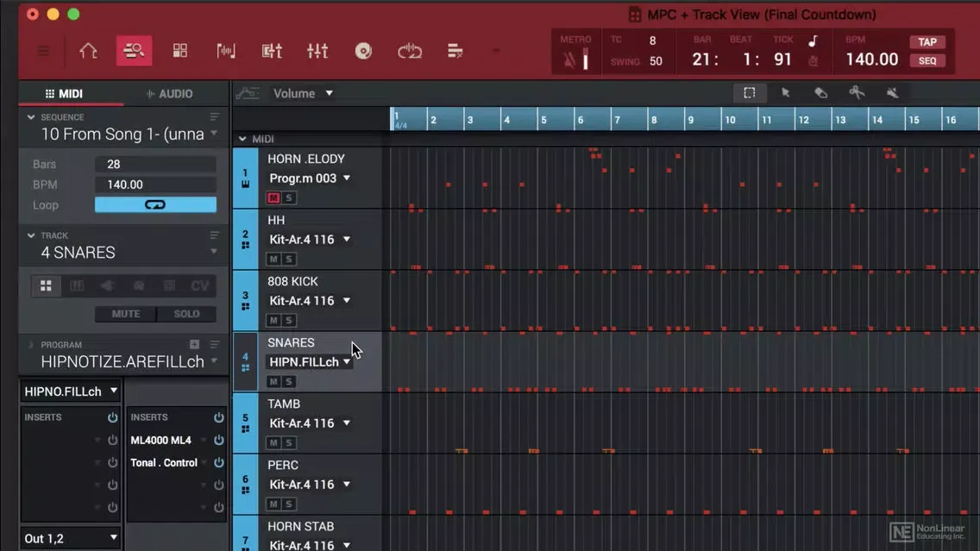Adjust the metronome level slider
The width and height of the screenshot is (980, 551).
[585, 60]
